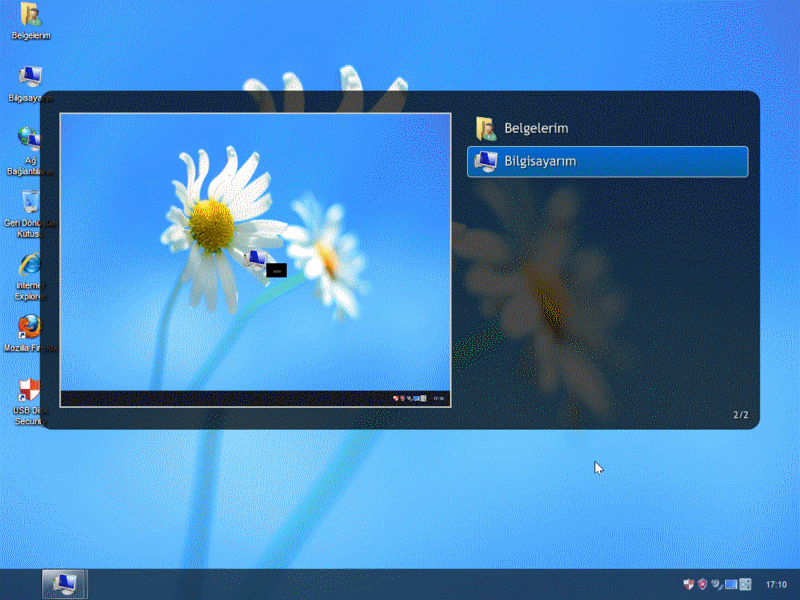Launch Mozilla Firefox from the desktop

pyautogui.click(x=30, y=327)
